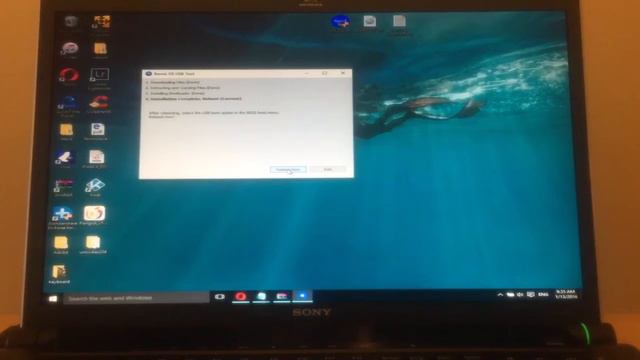
Task: Click the Reboot Now button
Action: [288, 169]
